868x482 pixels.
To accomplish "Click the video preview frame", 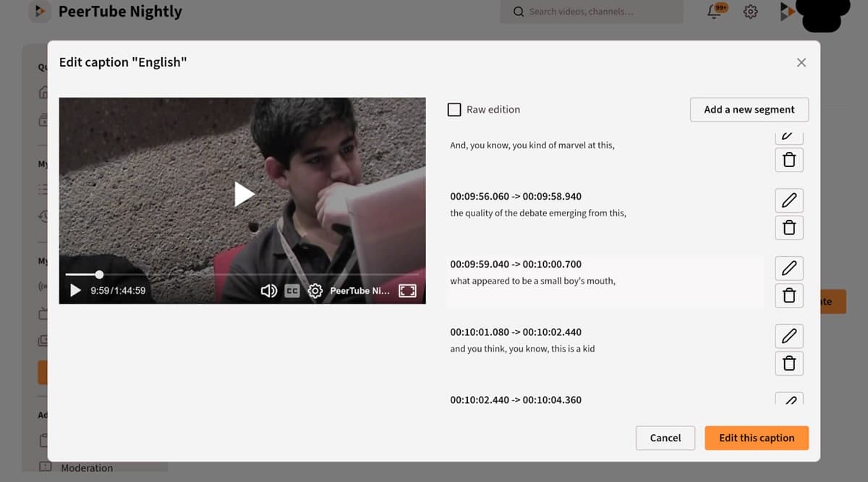I will click(x=242, y=200).
